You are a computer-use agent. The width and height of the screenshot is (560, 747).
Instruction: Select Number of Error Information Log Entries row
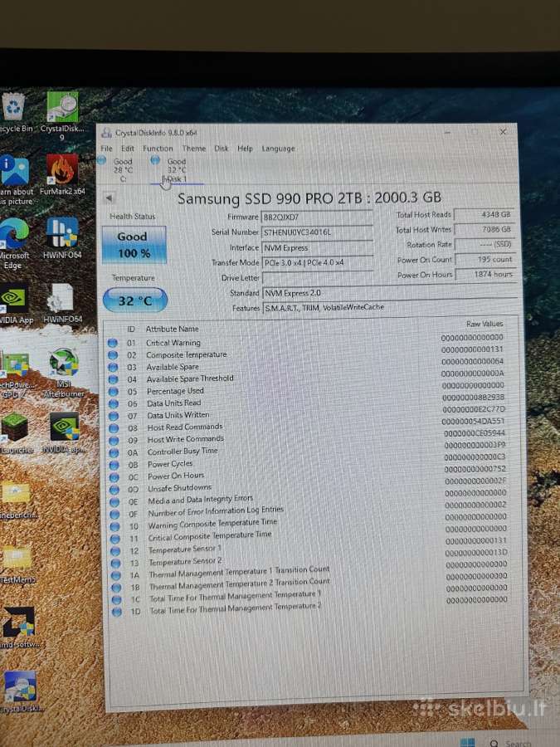[x=308, y=510]
